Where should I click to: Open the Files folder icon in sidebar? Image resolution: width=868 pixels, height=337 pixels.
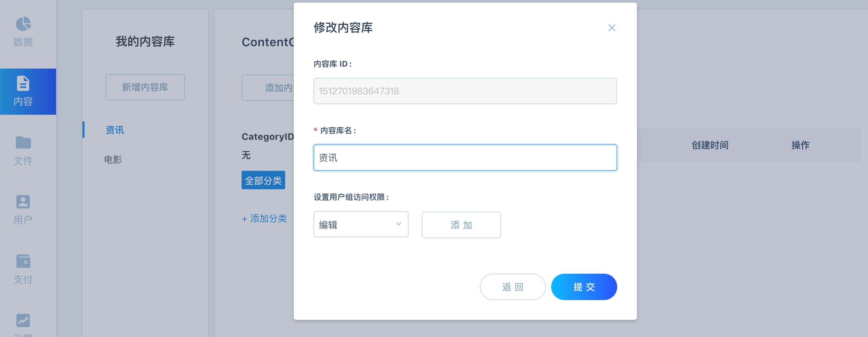pos(23,143)
